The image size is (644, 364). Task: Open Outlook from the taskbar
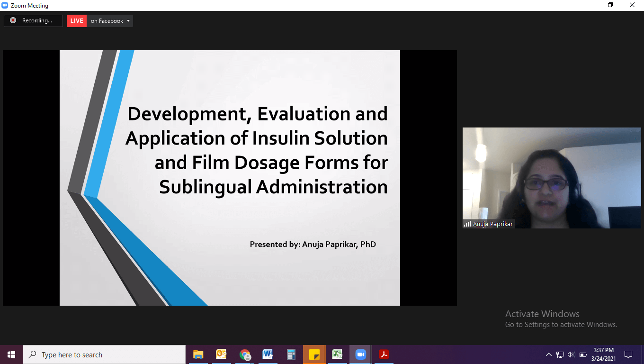(x=221, y=355)
